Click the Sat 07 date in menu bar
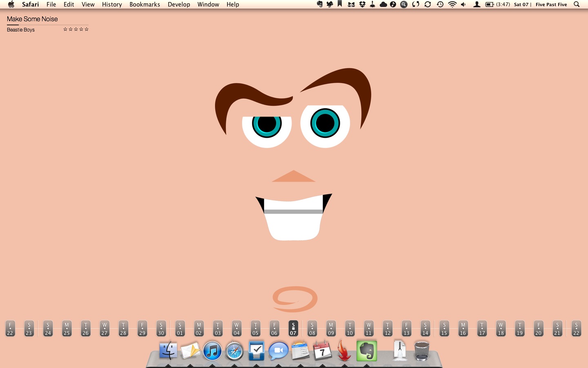The width and height of the screenshot is (588, 368). coord(521,4)
